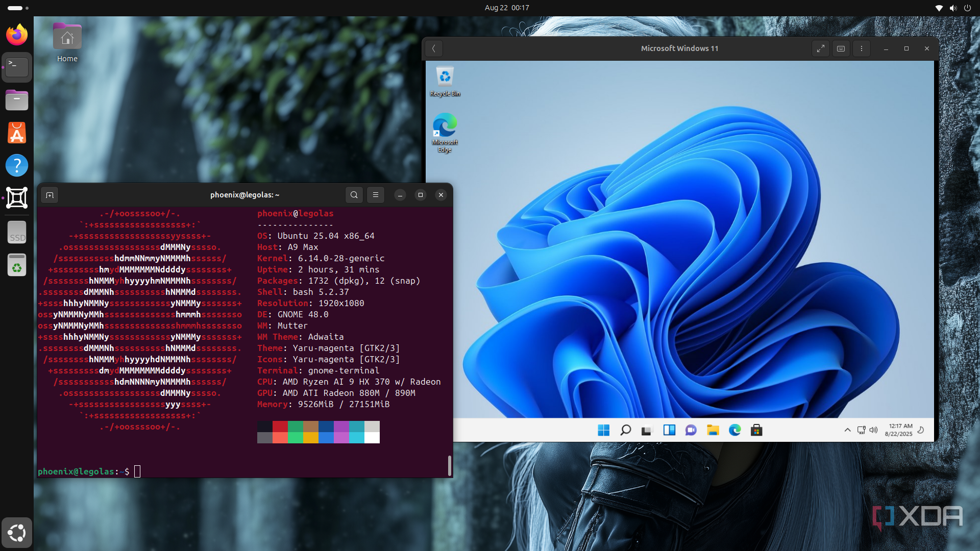Open the terminal hamburger menu
The height and width of the screenshot is (551, 980).
pyautogui.click(x=376, y=195)
